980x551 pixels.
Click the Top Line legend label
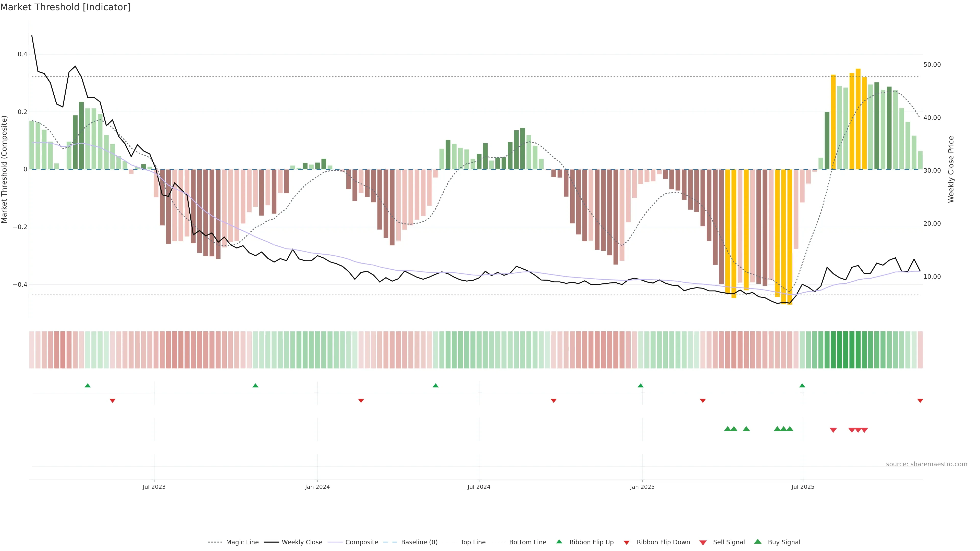coord(473,542)
